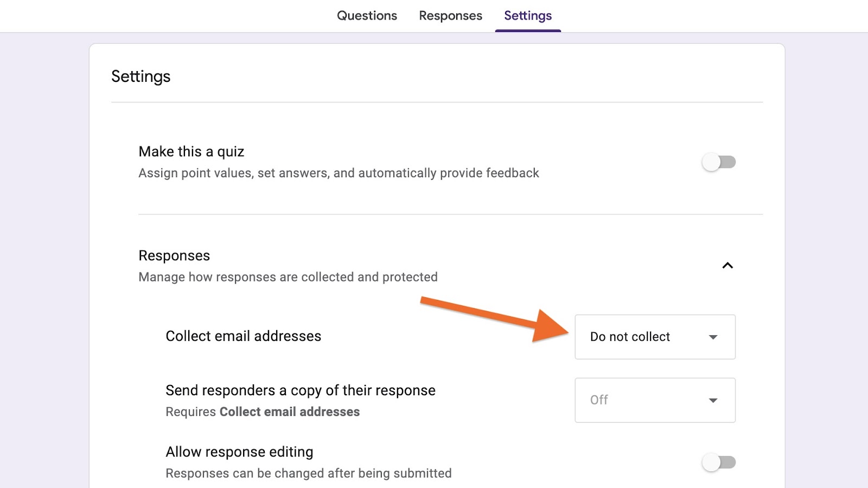Click the caret arrow beside "Do not collect"
This screenshot has width=868, height=488.
(x=713, y=337)
